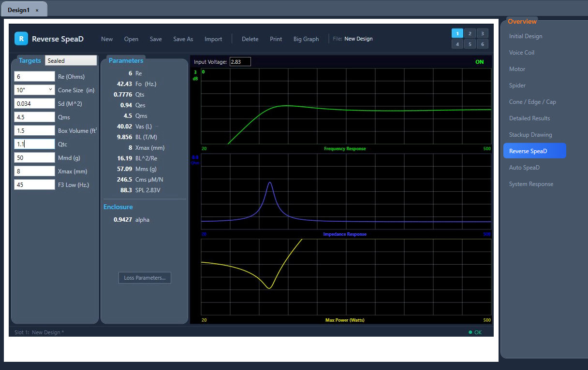Click the File: New Design label
The image size is (588, 370).
pyautogui.click(x=353, y=39)
